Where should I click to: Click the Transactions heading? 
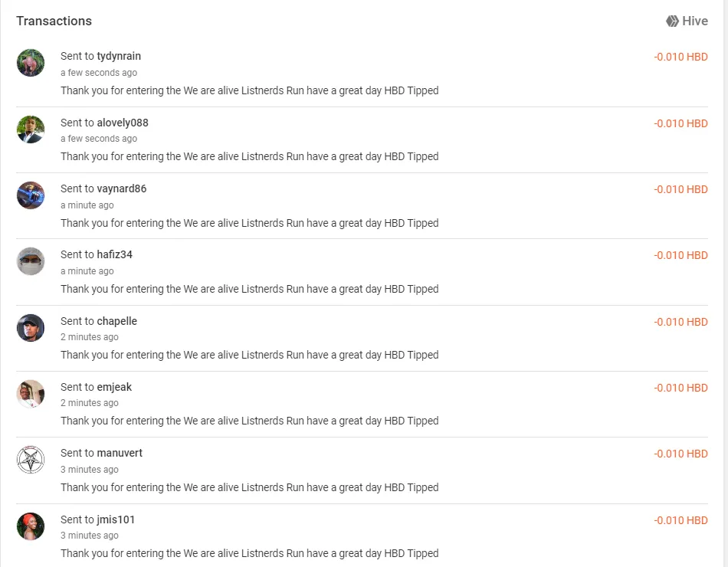[54, 21]
